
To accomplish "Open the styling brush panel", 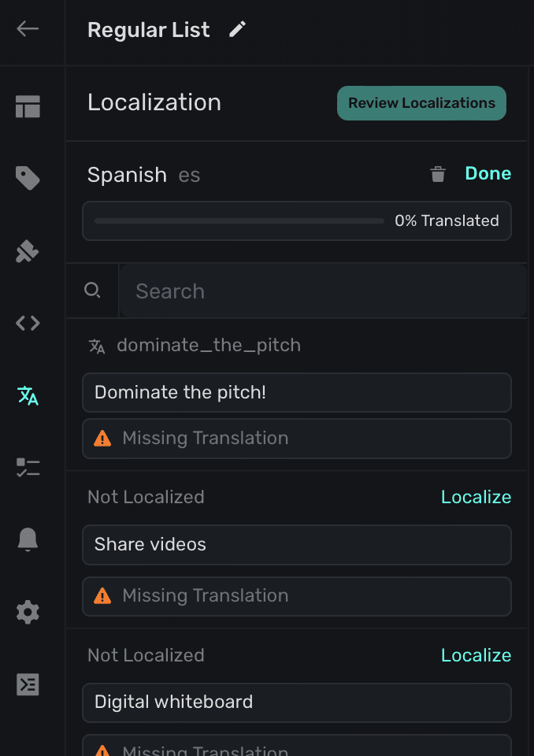I will [28, 251].
